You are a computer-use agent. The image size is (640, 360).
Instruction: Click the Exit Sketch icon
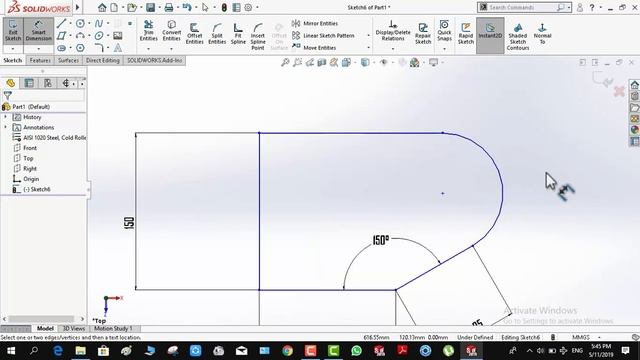point(13,31)
